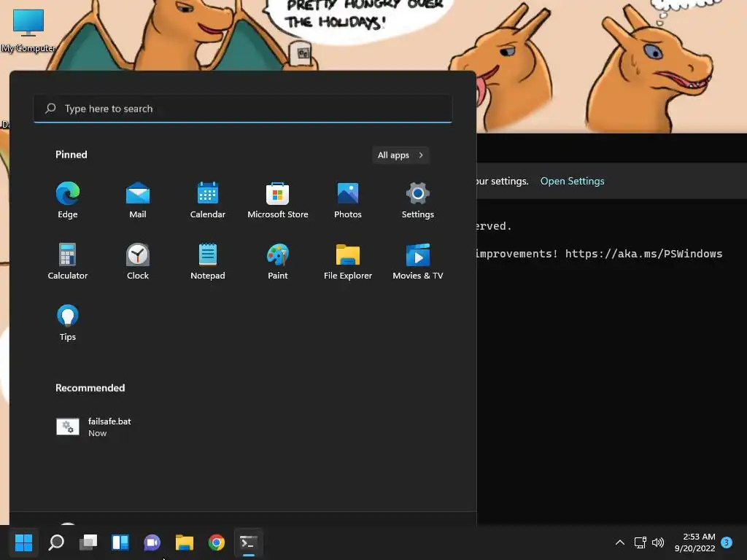Open volume control in system tray
Image resolution: width=747 pixels, height=560 pixels.
click(x=658, y=542)
